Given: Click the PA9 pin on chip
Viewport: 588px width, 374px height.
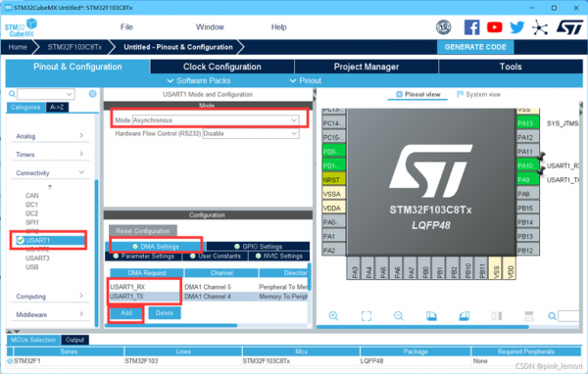Looking at the screenshot, I should (528, 180).
